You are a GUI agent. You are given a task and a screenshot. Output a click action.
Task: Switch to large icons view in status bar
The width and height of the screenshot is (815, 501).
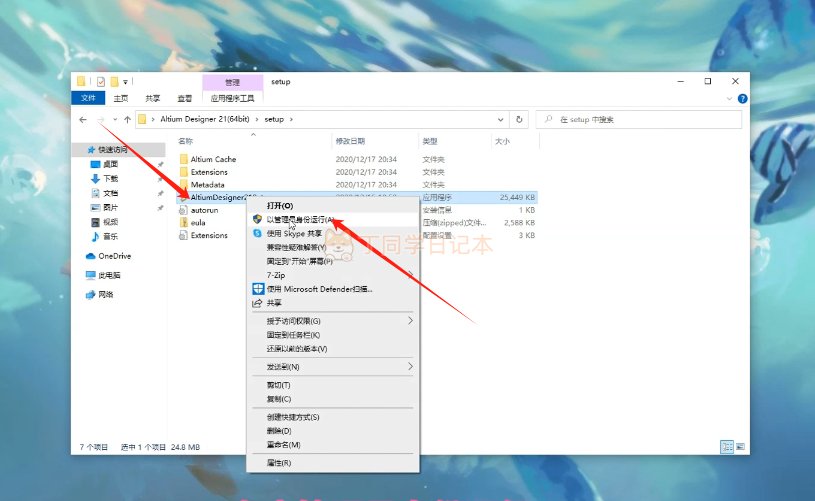(741, 447)
